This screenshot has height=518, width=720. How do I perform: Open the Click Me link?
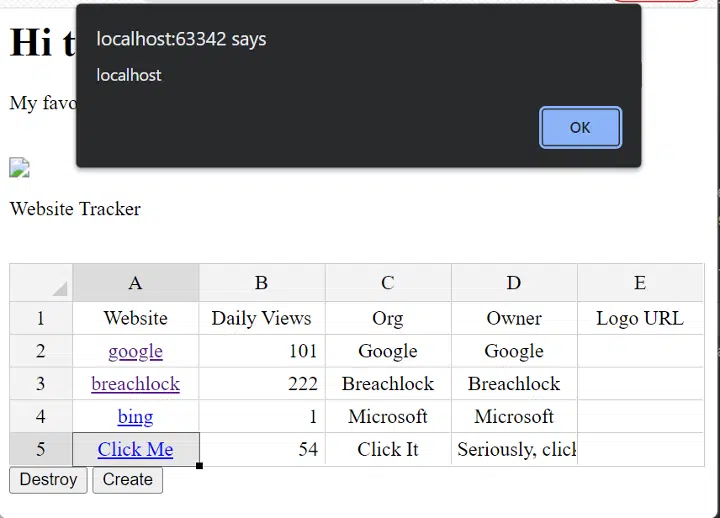135,449
